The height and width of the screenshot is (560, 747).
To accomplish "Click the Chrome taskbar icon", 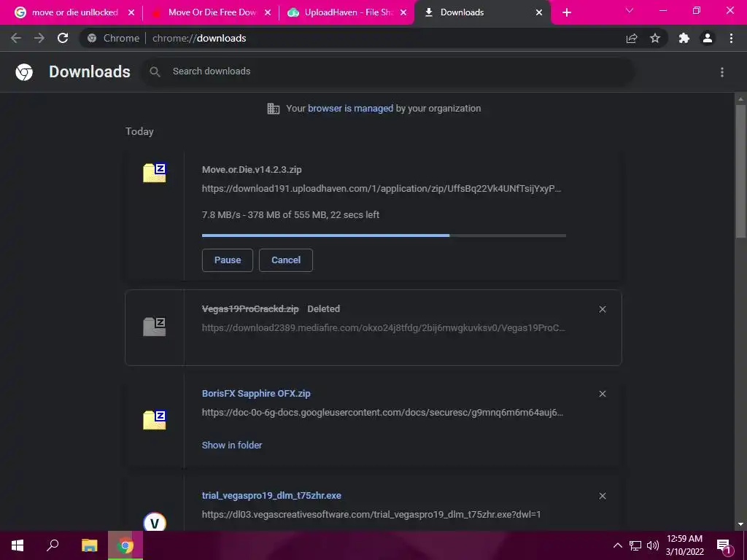I will (125, 545).
